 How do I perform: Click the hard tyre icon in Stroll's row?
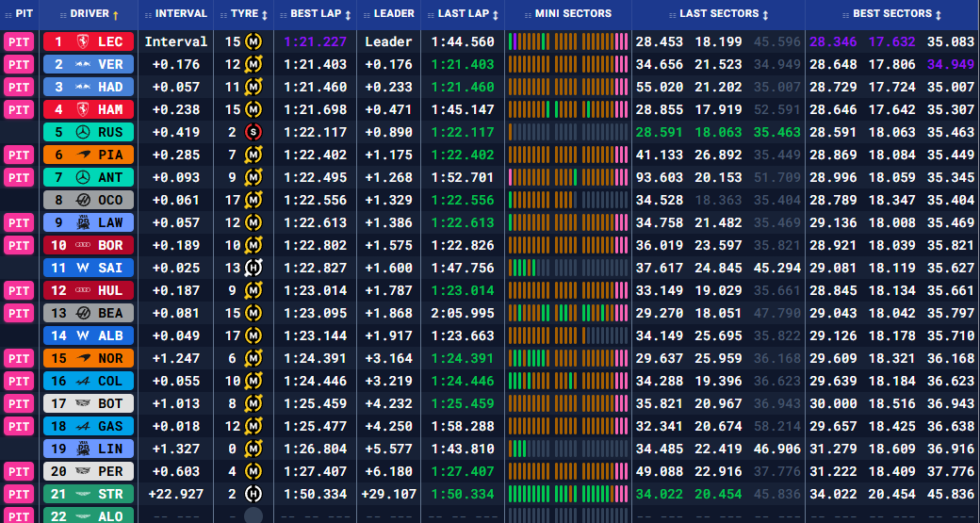tap(253, 494)
